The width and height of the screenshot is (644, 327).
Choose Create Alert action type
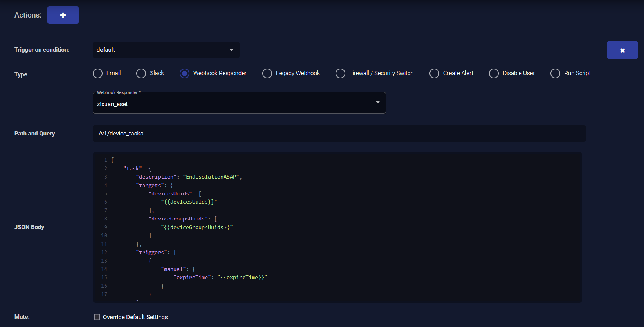(x=434, y=74)
